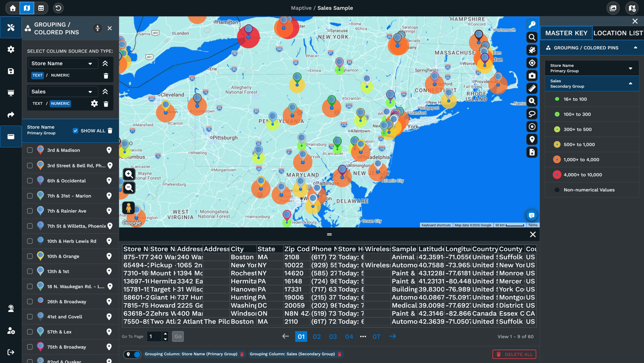
Task: Click the export file download tool
Action: coord(532,152)
